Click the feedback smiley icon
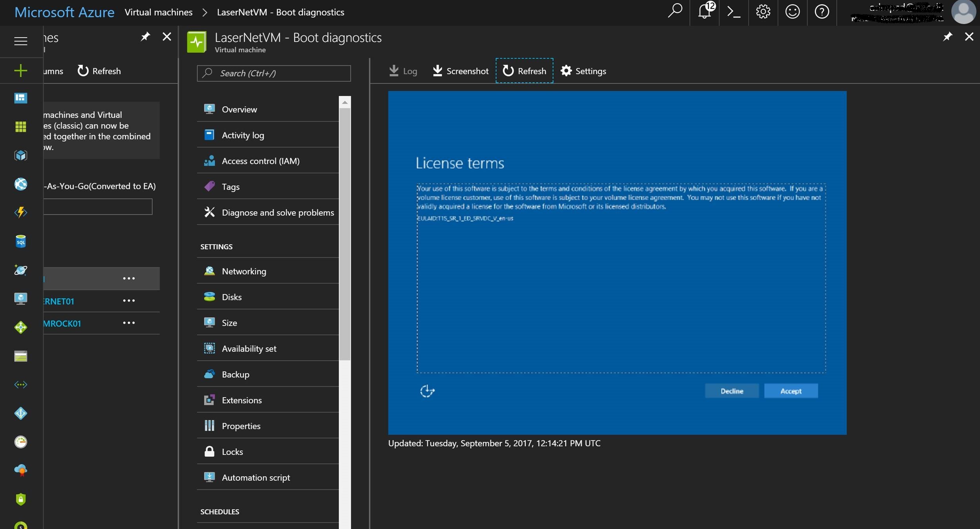Viewport: 980px width, 529px height. tap(792, 11)
